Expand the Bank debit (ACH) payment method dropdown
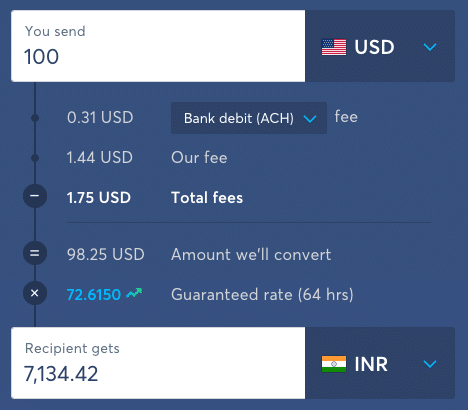This screenshot has height=410, width=468. point(249,118)
